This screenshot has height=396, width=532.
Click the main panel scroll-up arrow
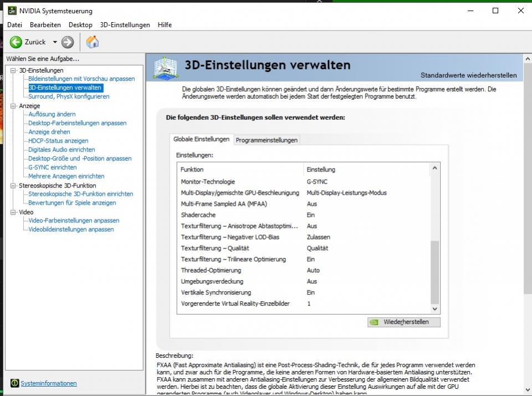pos(528,59)
